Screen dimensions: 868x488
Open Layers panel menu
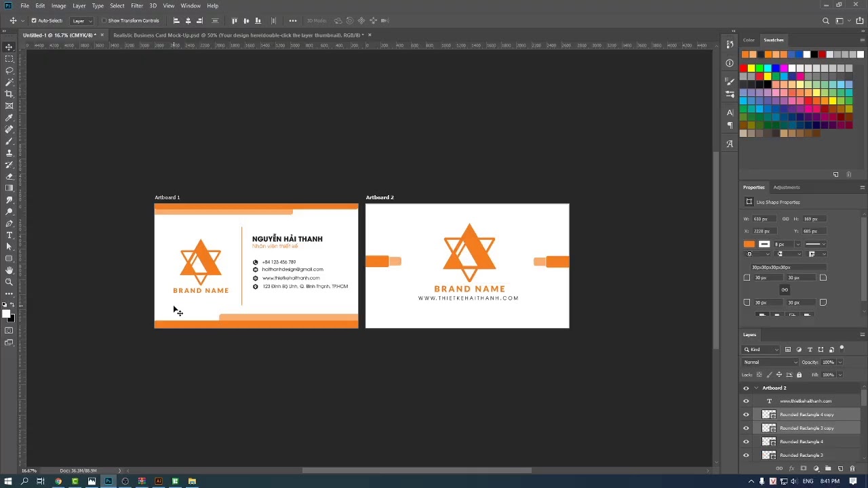(x=862, y=334)
